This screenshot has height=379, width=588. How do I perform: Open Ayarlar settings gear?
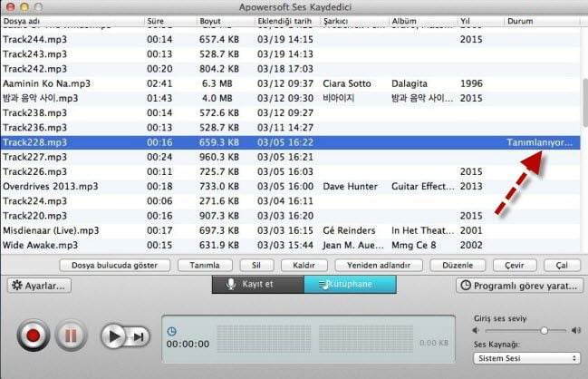(39, 286)
